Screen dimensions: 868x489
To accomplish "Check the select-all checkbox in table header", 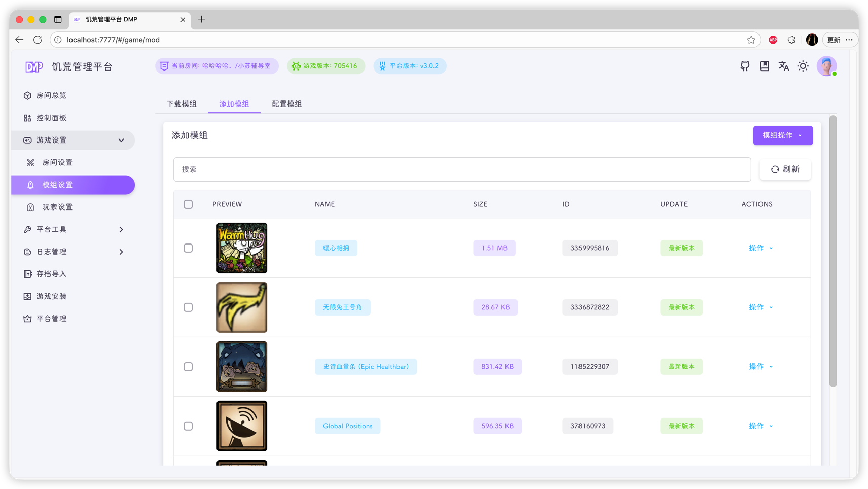I will (x=188, y=204).
